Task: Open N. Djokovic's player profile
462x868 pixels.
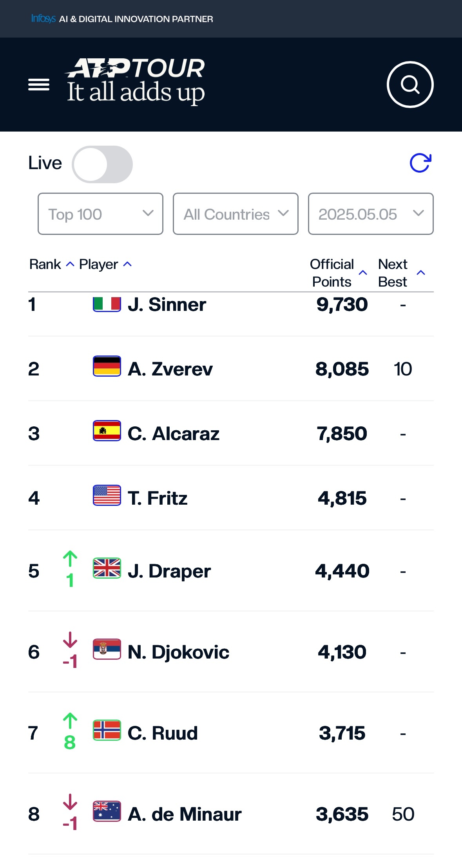Action: (x=178, y=652)
